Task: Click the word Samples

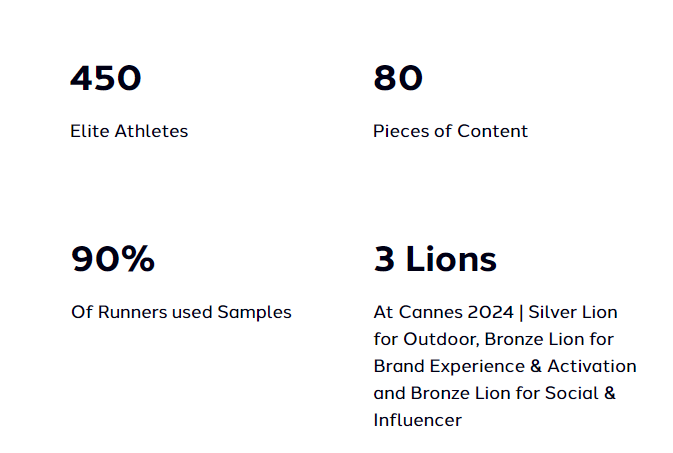Action: pos(254,312)
